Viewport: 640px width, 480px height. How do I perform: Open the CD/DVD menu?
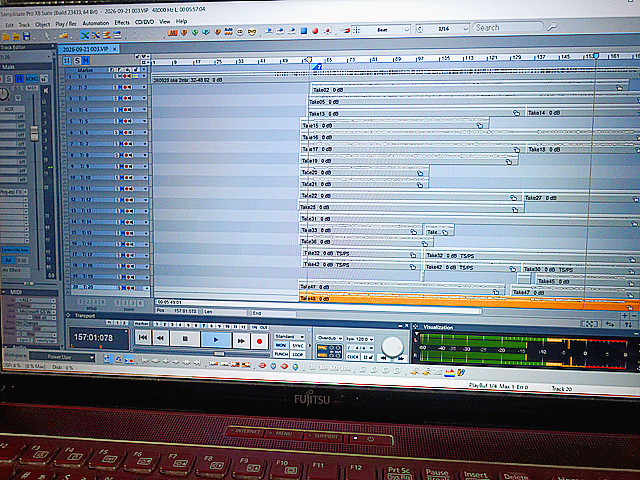(x=144, y=22)
